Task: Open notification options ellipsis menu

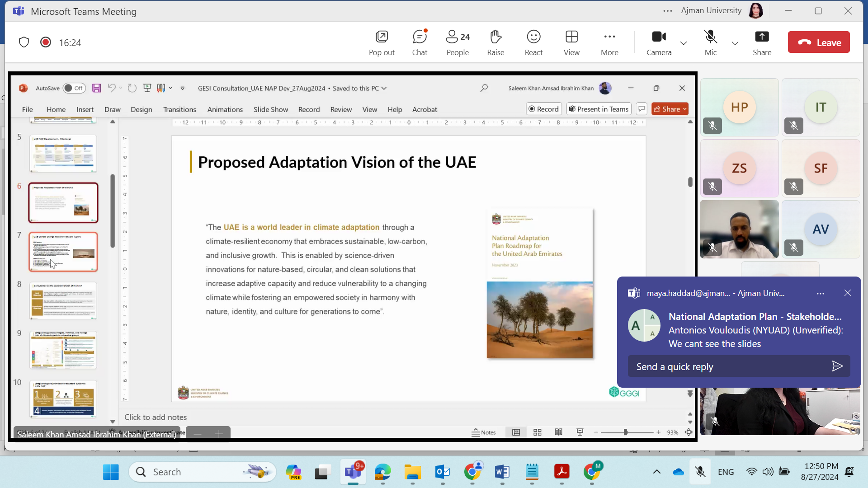Action: (820, 293)
